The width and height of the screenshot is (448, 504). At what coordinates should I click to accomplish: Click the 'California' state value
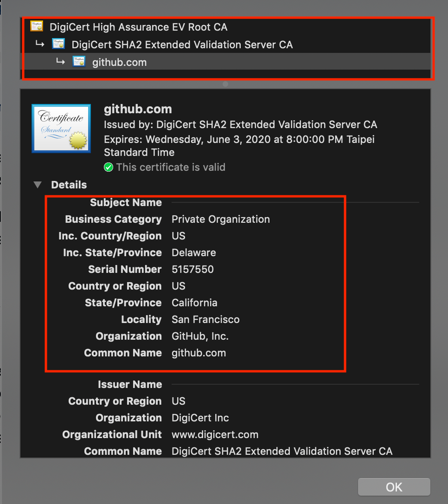194,303
